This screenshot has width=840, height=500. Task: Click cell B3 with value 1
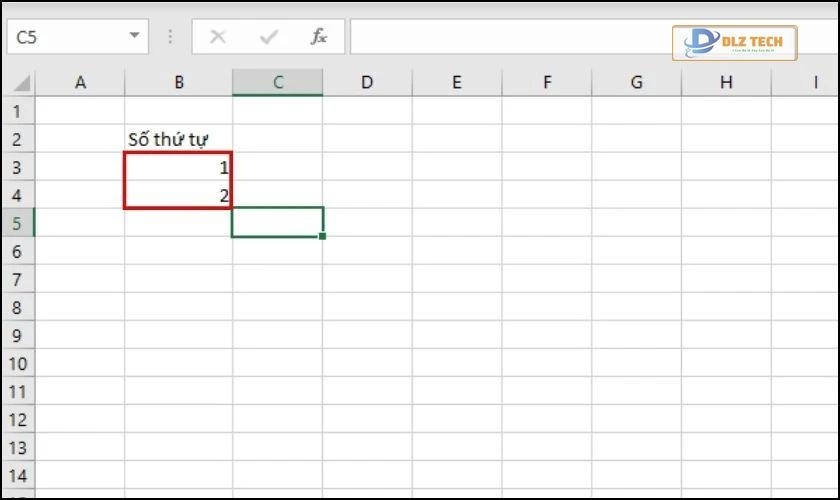(178, 166)
